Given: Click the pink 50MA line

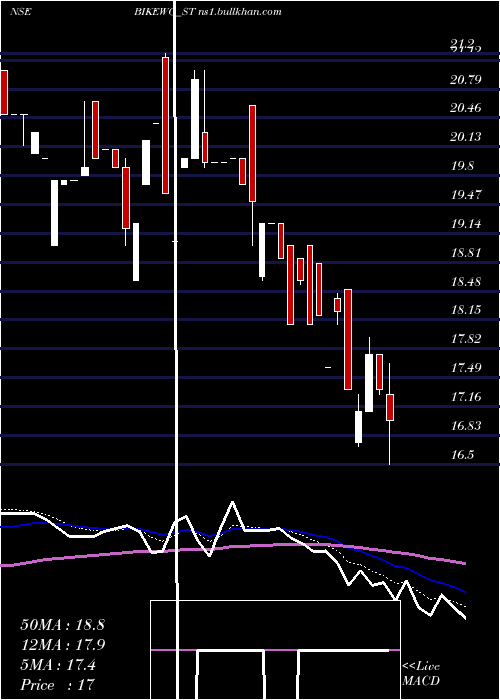Looking at the screenshot, I should pyautogui.click(x=232, y=546).
